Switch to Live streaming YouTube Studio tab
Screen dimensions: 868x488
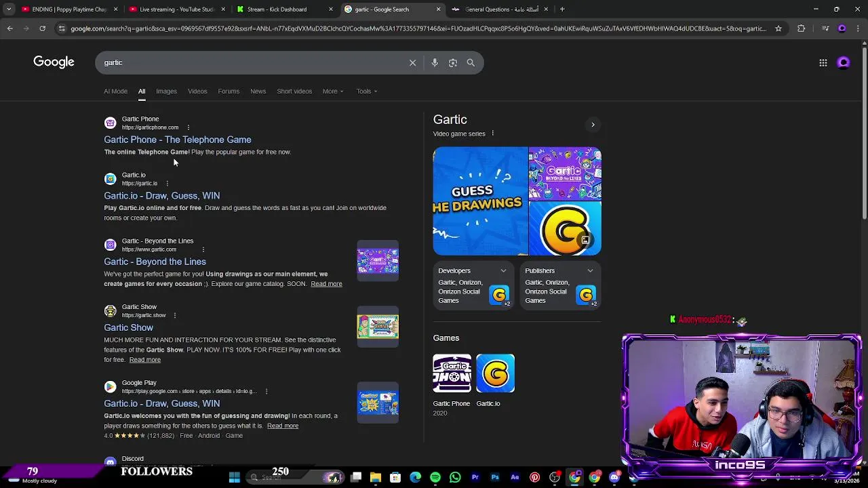coord(176,9)
